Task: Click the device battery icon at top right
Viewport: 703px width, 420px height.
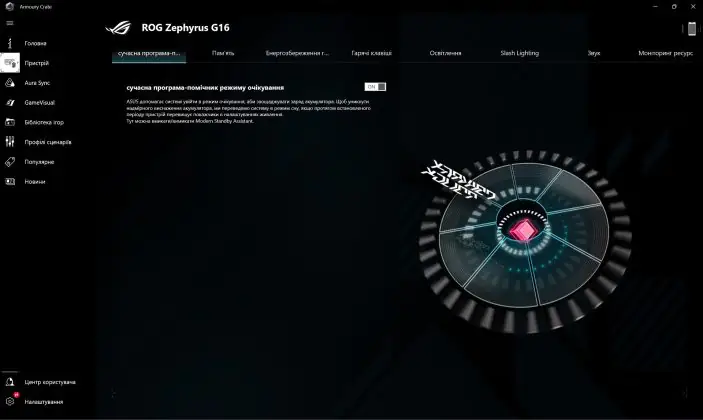Action: (692, 29)
